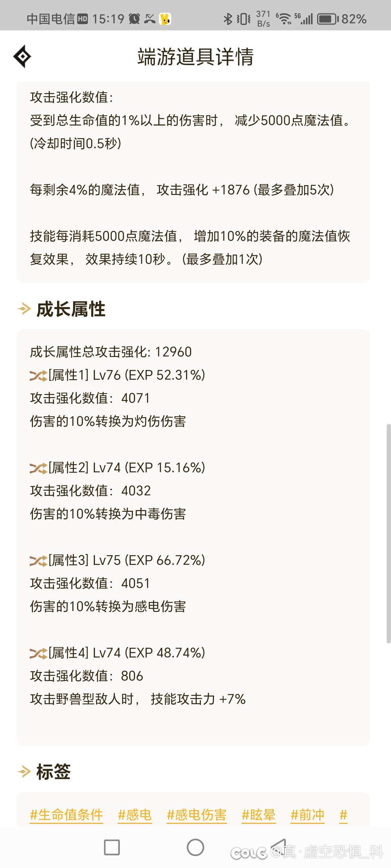
Task: Open the #眩晕 tag
Action: click(258, 815)
